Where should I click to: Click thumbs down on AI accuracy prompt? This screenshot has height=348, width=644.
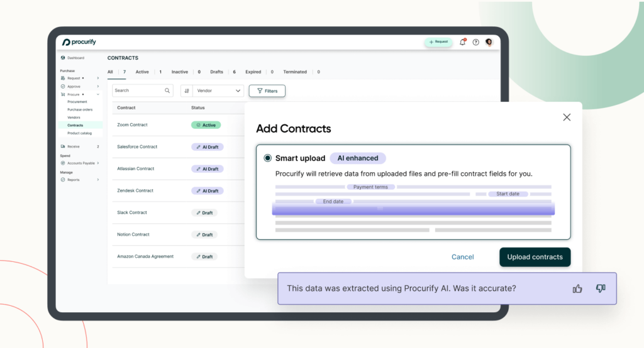click(x=601, y=288)
